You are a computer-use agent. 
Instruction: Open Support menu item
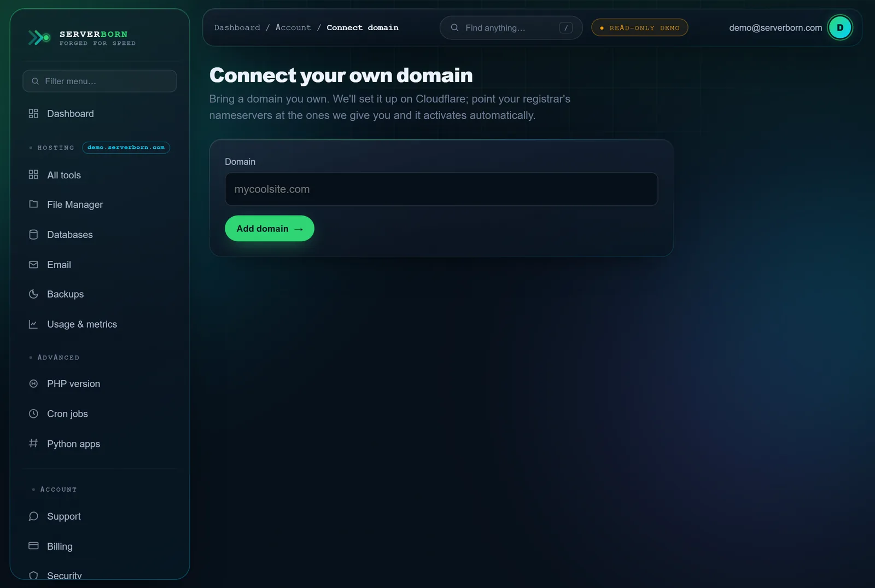point(100,516)
